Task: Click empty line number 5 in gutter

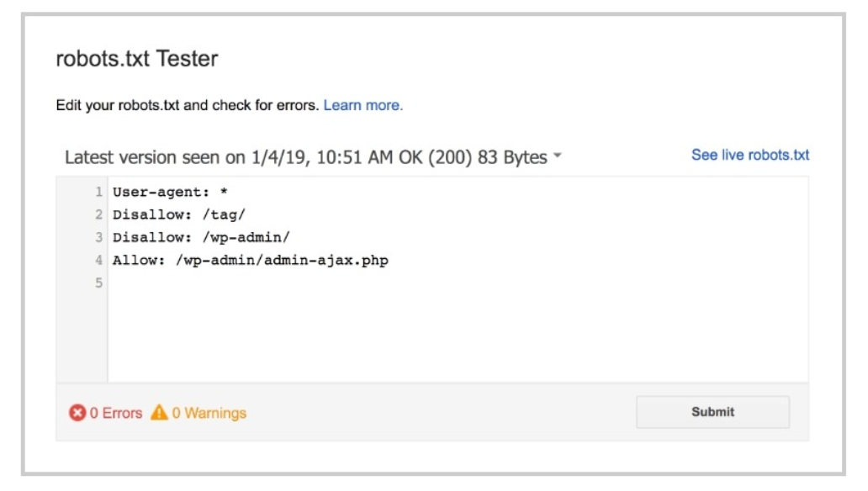Action: click(x=99, y=283)
